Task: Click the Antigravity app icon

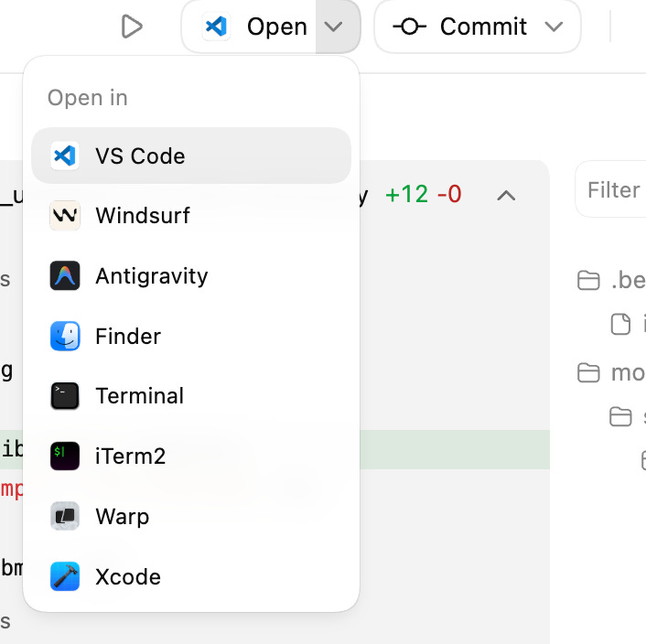Action: point(65,276)
